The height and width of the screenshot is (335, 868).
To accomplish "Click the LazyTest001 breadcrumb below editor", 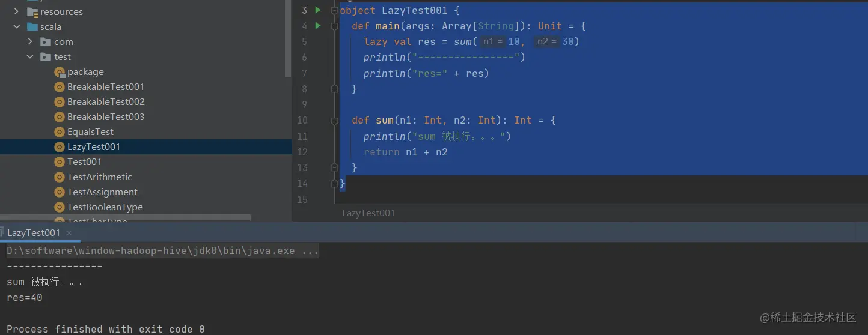I will pos(368,213).
